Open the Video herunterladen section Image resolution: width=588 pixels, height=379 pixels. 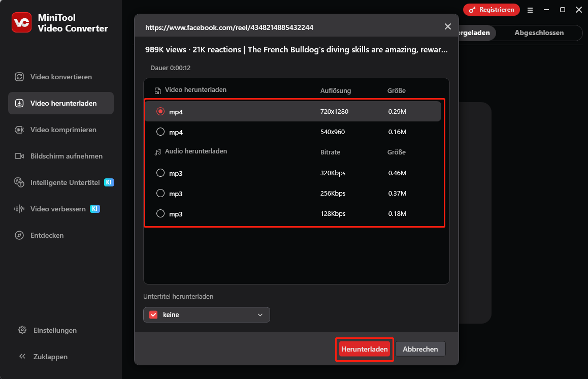pyautogui.click(x=61, y=103)
